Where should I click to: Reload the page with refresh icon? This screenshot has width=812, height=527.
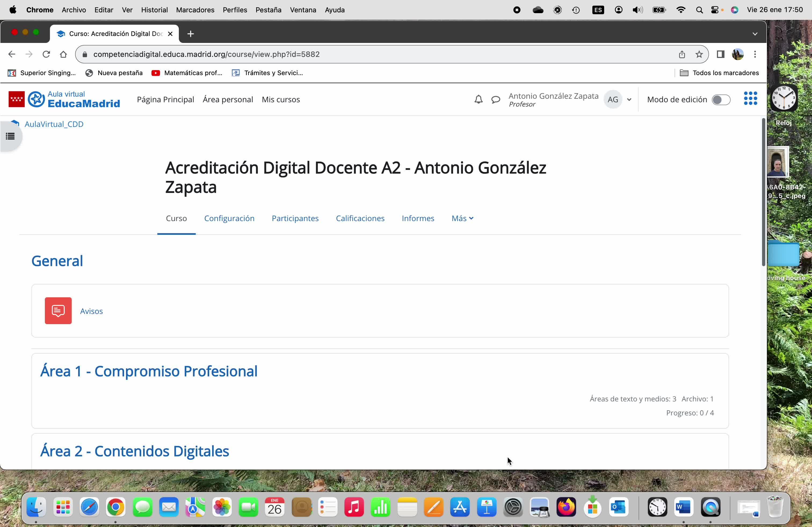click(46, 54)
